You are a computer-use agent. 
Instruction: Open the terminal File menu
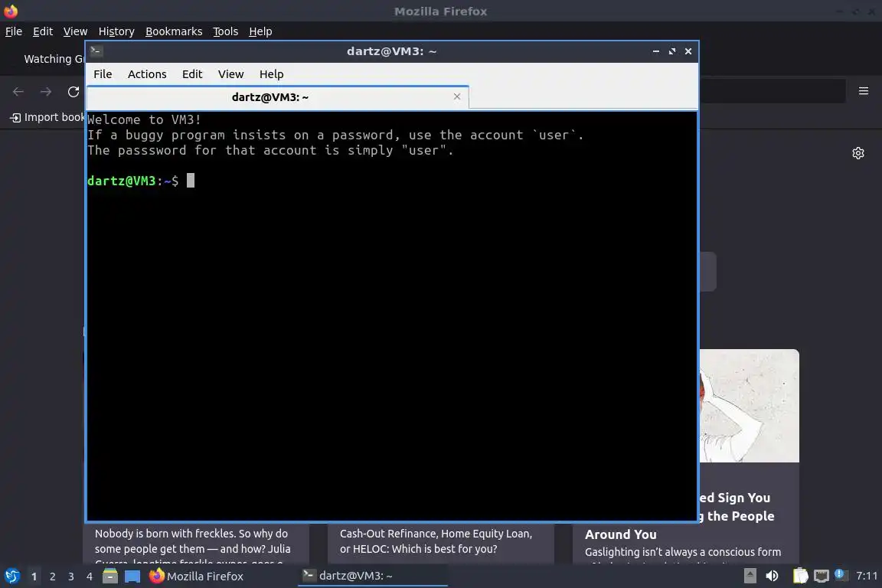pos(103,74)
